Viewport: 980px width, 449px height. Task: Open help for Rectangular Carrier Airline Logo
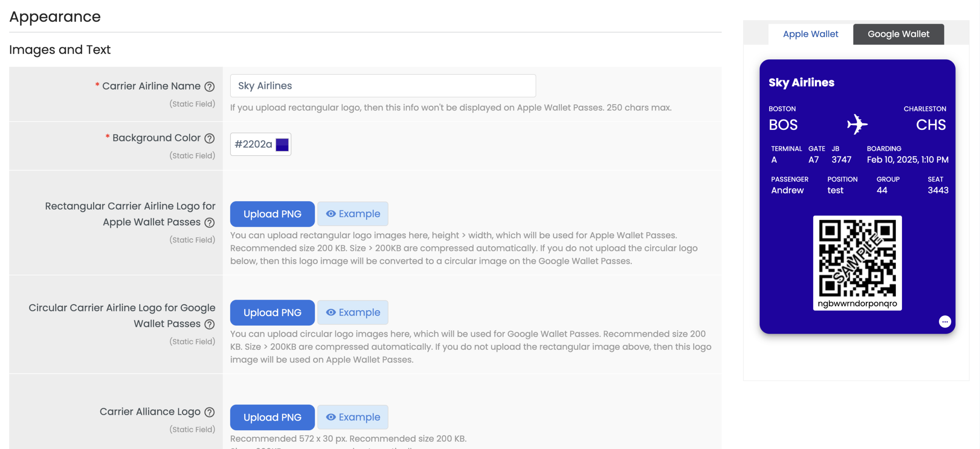209,223
